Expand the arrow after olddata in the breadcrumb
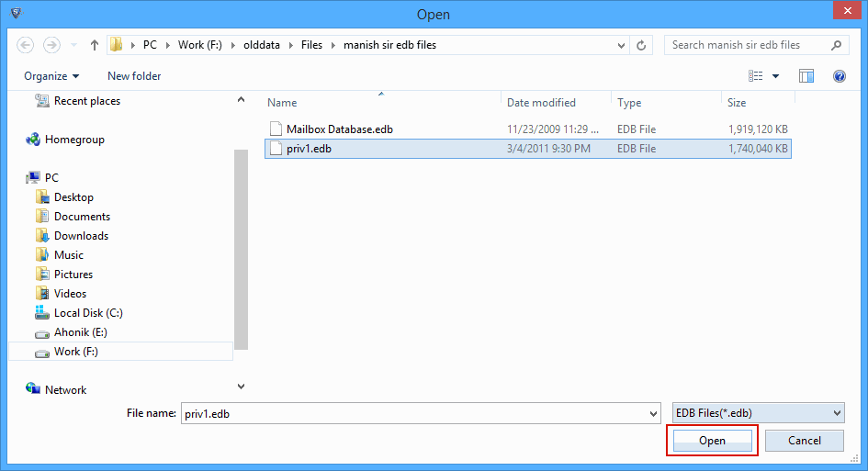Screen dimensions: 868x471 click(290, 45)
